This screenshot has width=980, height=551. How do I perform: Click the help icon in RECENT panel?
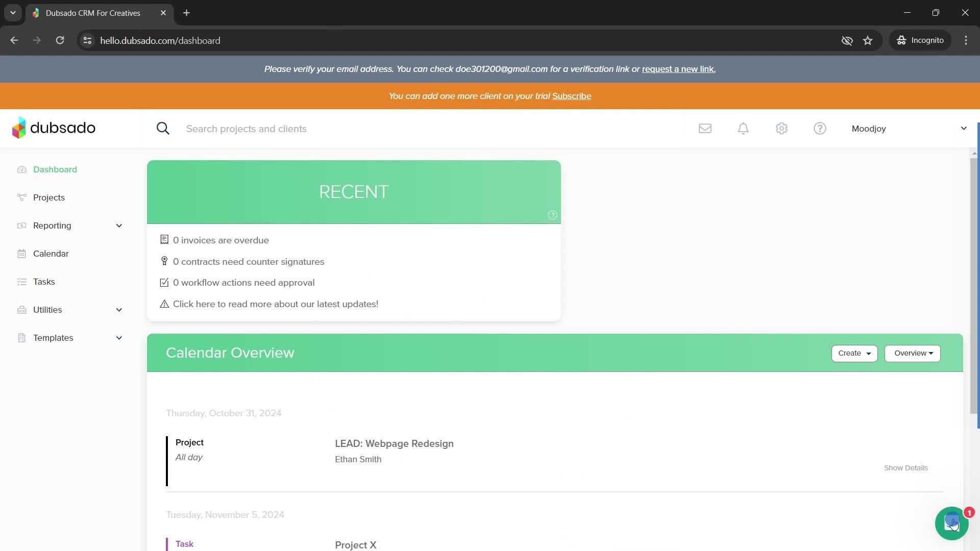[552, 215]
